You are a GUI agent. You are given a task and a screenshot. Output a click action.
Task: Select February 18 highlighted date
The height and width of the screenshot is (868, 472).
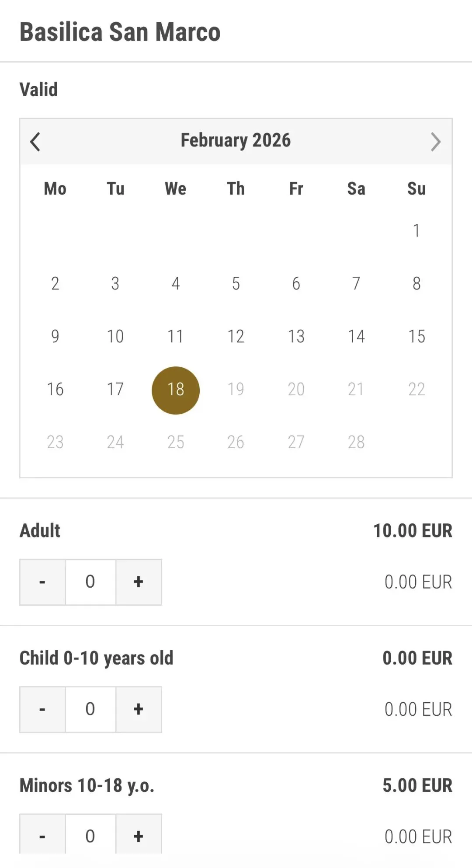pyautogui.click(x=176, y=390)
